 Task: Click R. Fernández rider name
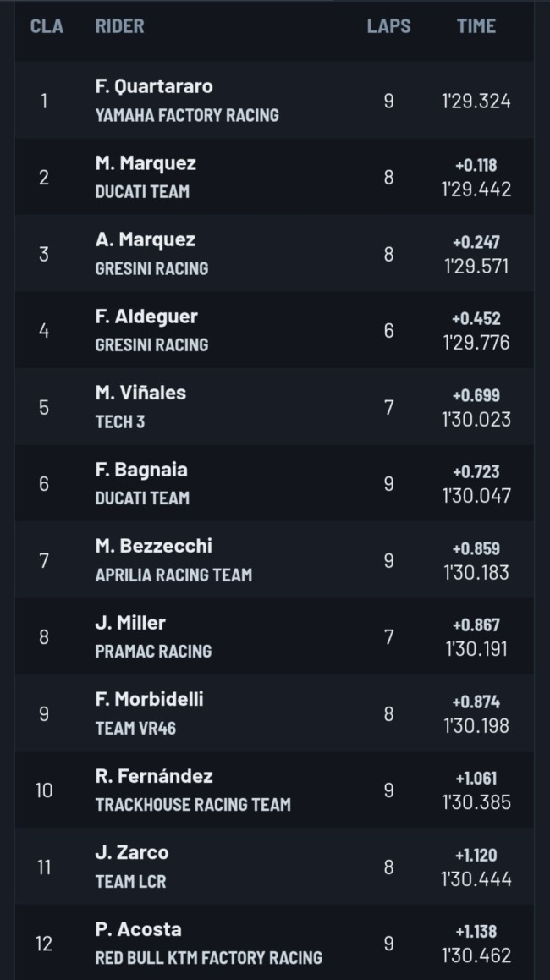(x=154, y=776)
